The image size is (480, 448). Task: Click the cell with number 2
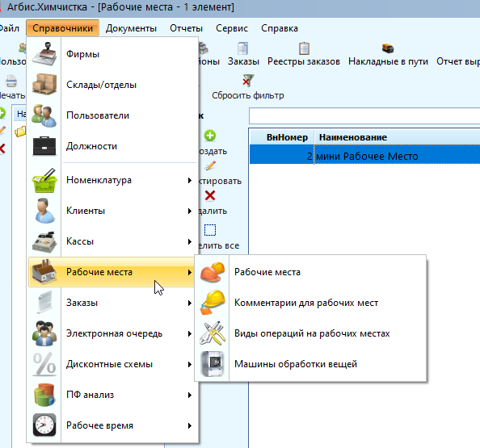pyautogui.click(x=282, y=155)
